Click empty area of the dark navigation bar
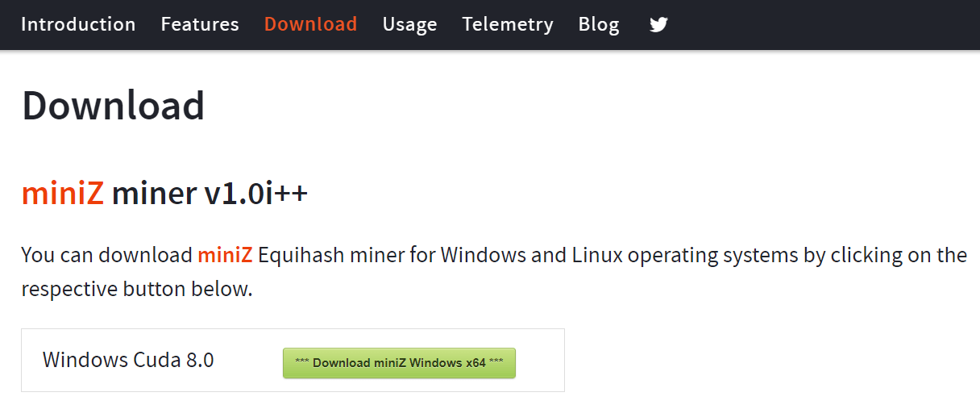Image resolution: width=980 pixels, height=405 pixels. coord(822,25)
